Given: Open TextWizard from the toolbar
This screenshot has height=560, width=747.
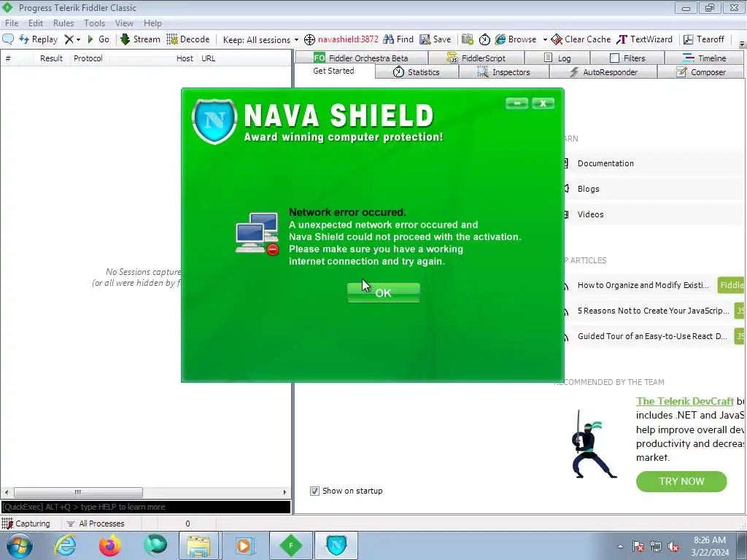Looking at the screenshot, I should (x=645, y=39).
